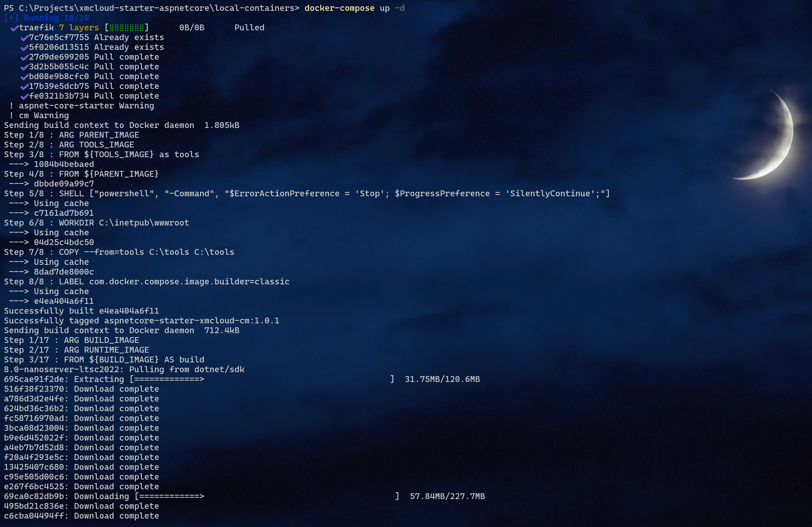Click the checkmark before layer bd08e9b8cfc0

(24, 77)
